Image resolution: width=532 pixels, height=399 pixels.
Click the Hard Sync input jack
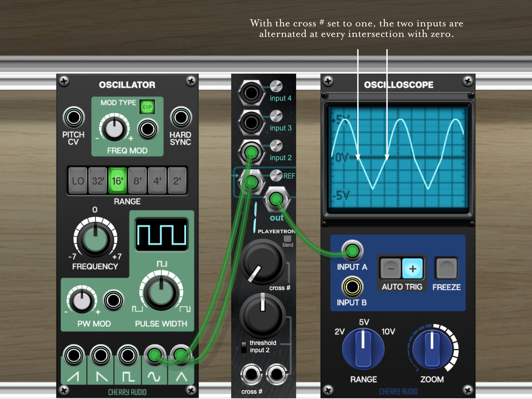tap(181, 118)
